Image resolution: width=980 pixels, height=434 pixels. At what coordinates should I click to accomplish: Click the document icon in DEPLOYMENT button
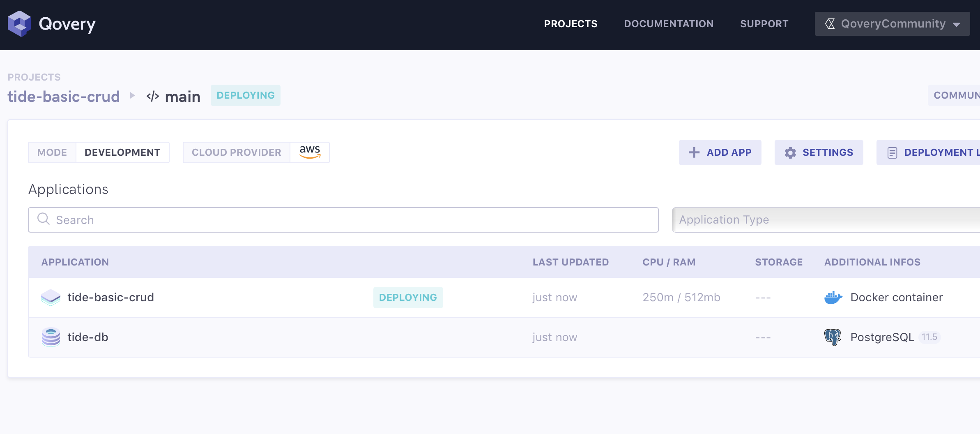pos(892,153)
